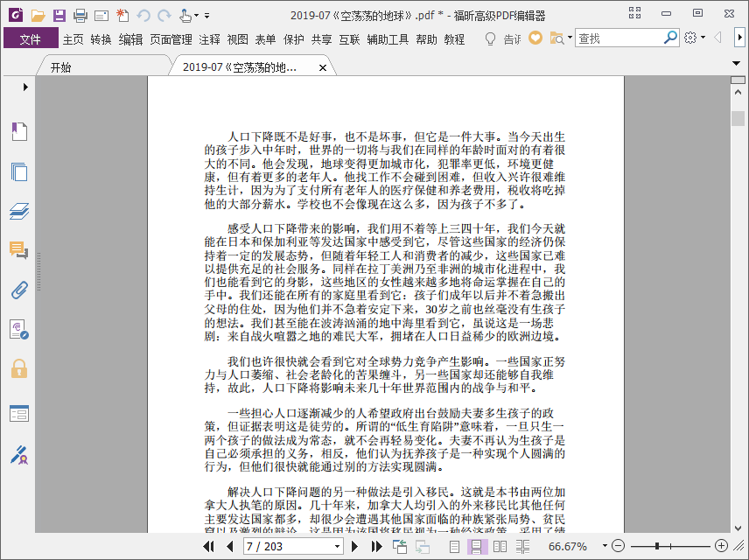This screenshot has height=560, width=749.
Task: Open the page thumbnails panel
Action: (x=19, y=171)
